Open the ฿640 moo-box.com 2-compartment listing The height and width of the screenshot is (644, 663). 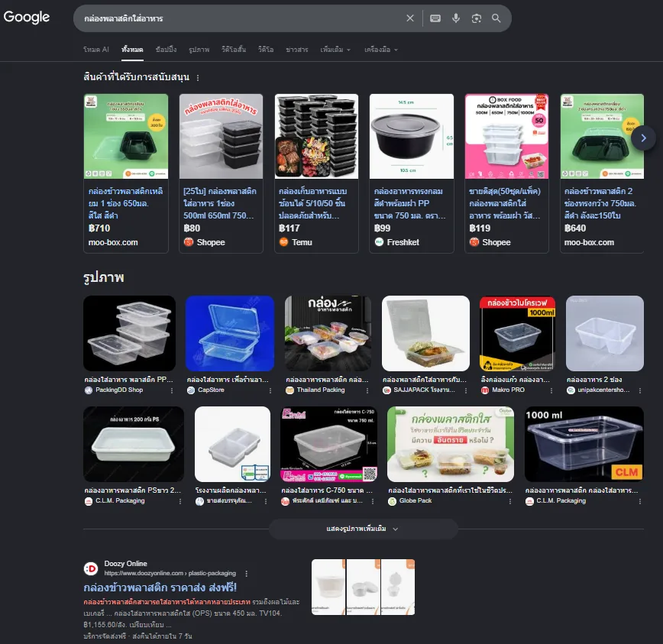(602, 173)
